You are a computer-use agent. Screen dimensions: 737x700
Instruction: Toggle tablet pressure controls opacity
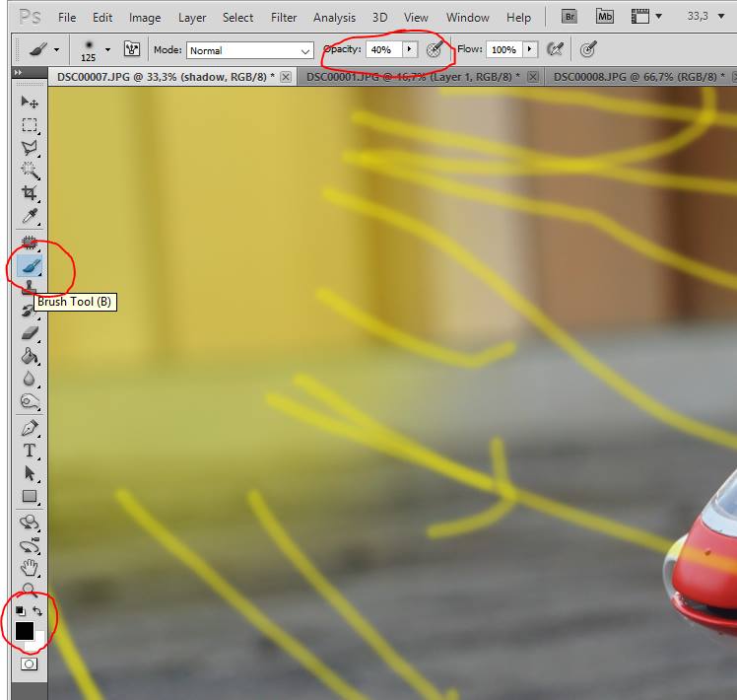435,49
